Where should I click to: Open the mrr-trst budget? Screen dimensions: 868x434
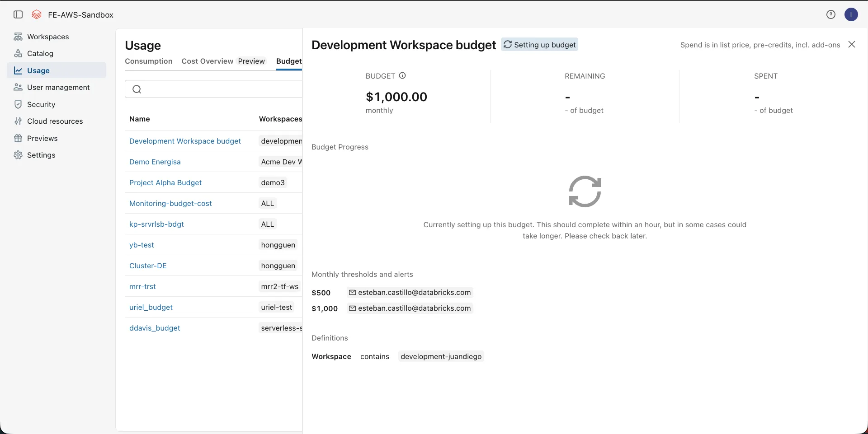(142, 286)
